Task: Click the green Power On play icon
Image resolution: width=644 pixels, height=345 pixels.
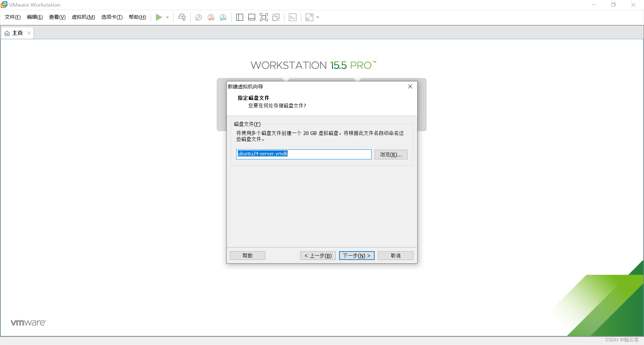Action: point(159,17)
